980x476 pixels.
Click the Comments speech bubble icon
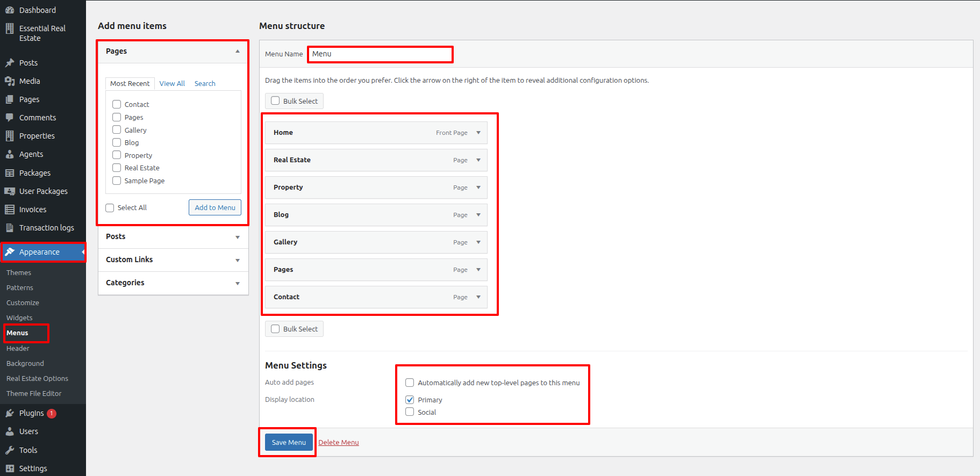point(10,118)
